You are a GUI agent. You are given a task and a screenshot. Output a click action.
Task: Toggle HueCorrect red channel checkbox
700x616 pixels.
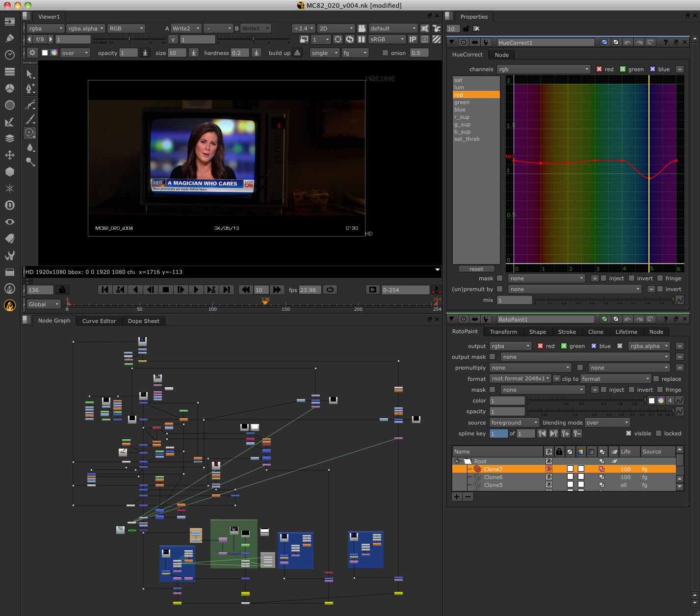click(x=599, y=69)
